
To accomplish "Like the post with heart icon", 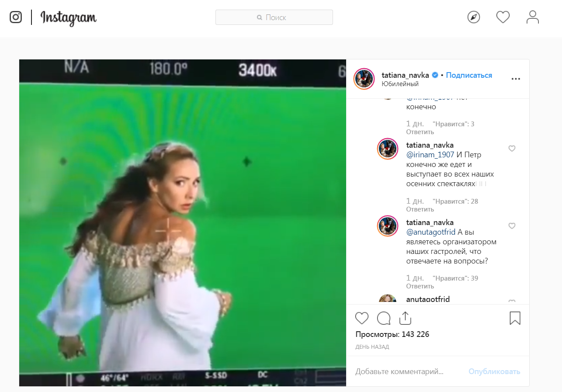I will coord(362,318).
